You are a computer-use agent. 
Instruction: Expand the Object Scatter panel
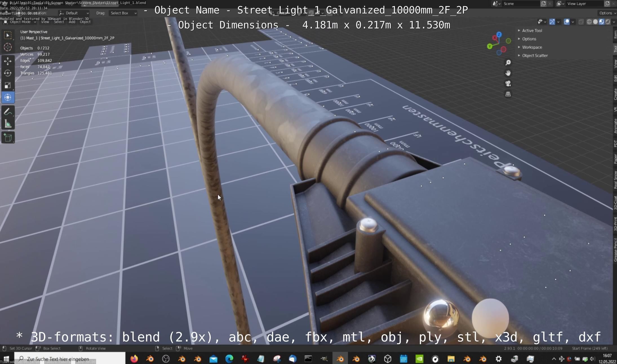click(x=534, y=55)
